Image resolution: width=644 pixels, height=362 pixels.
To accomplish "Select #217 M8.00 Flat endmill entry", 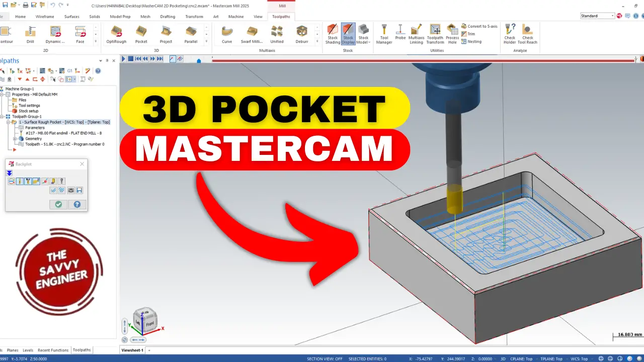I will click(63, 133).
